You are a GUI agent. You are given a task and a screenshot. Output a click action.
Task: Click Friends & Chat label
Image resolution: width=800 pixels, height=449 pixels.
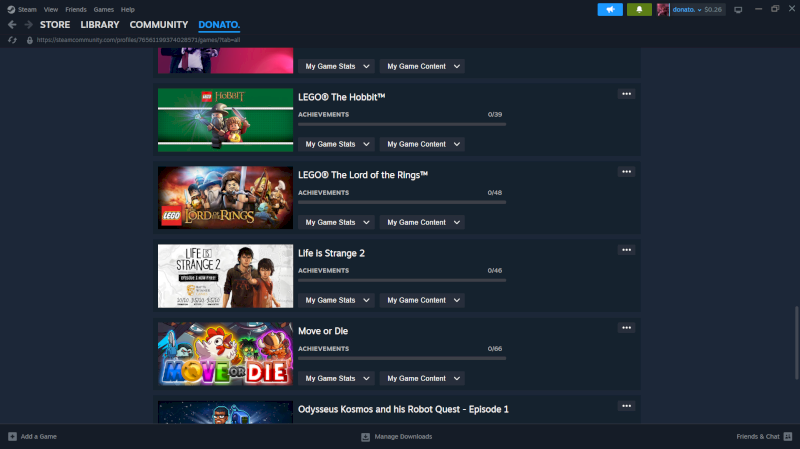pyautogui.click(x=758, y=437)
